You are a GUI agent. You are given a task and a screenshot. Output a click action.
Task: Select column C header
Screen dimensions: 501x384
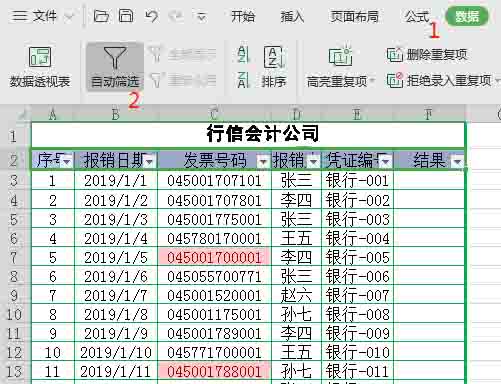click(214, 115)
